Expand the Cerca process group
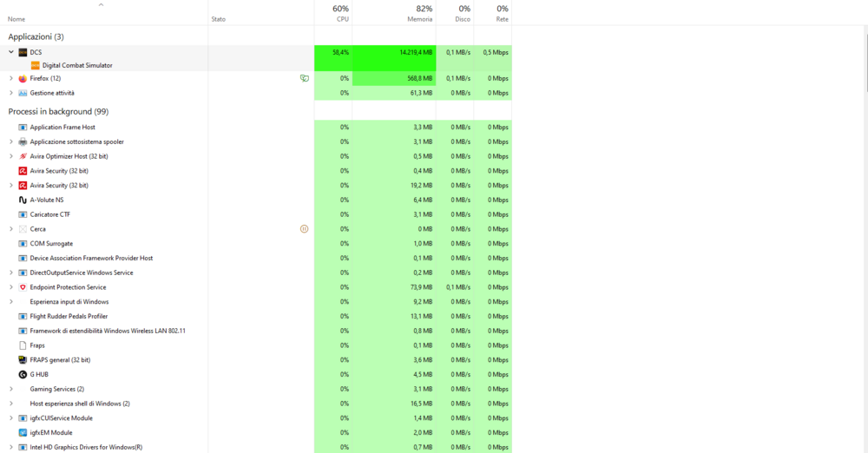 click(x=11, y=229)
